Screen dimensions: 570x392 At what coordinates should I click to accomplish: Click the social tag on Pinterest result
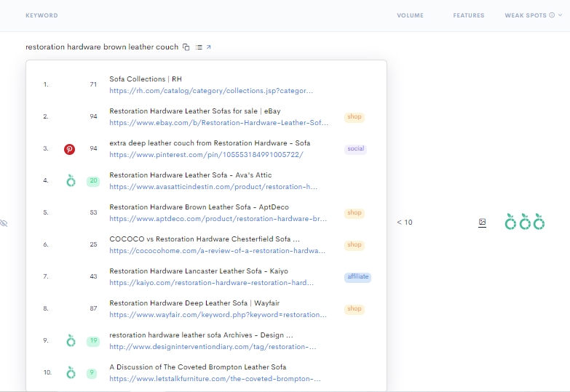tap(355, 149)
